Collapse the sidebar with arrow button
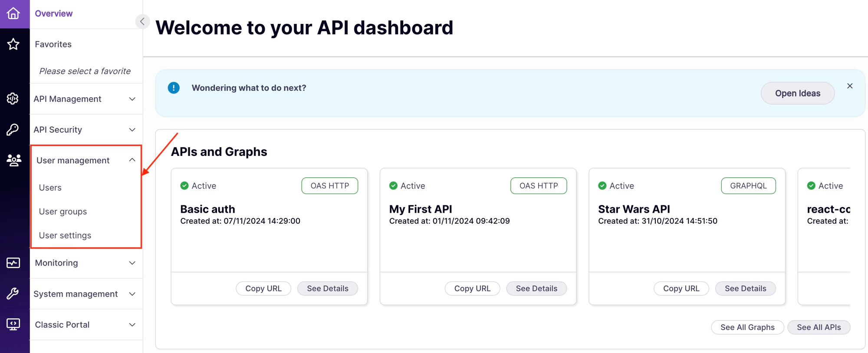Viewport: 868px width, 353px height. (x=142, y=21)
